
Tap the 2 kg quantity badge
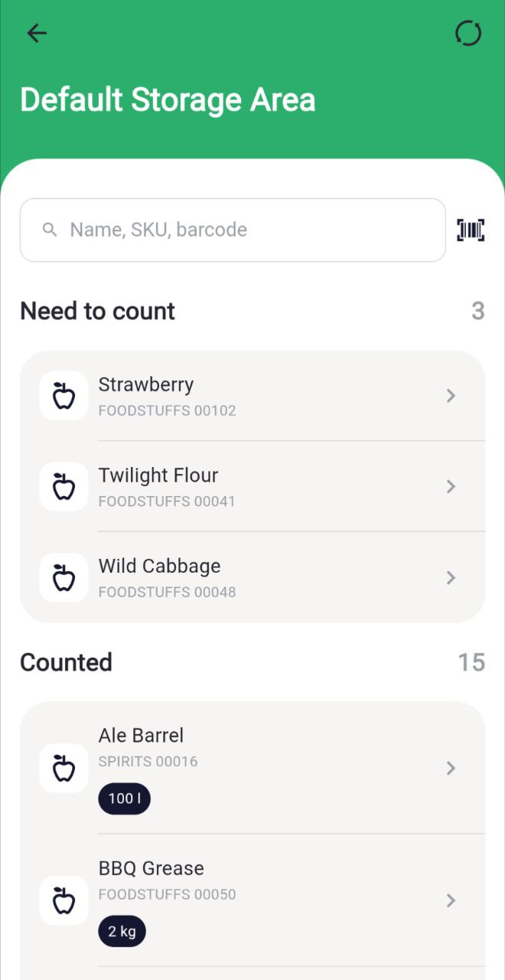[122, 931]
